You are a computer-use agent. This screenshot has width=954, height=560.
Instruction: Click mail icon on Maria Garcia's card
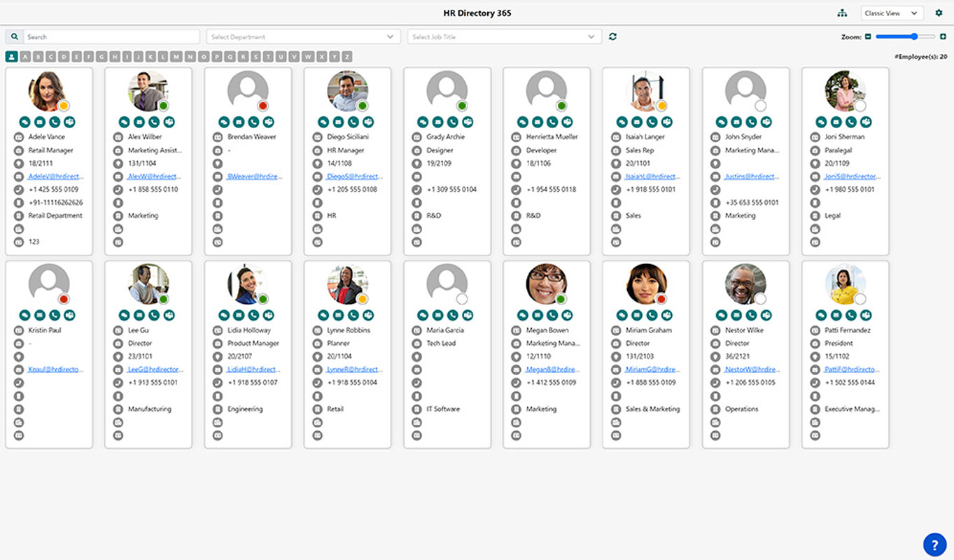click(x=437, y=316)
